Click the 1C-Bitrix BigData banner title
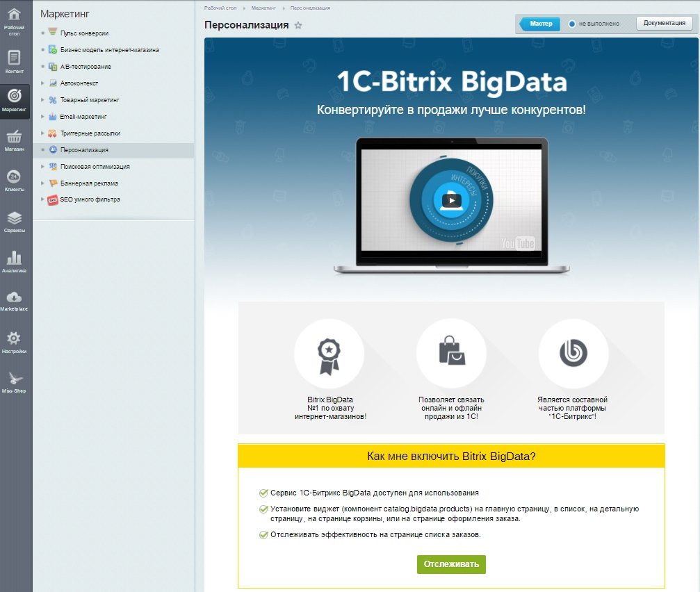700x592 pixels. 451,82
